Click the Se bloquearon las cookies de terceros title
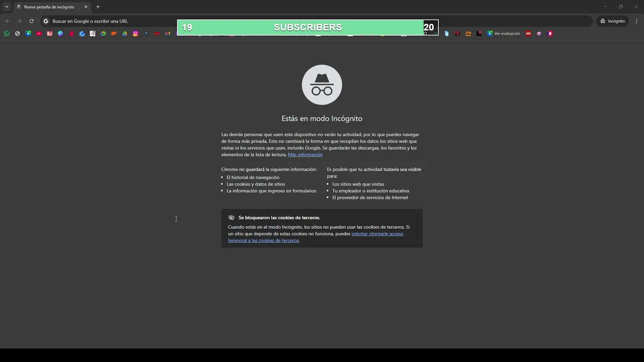This screenshot has height=362, width=644. pos(279,218)
